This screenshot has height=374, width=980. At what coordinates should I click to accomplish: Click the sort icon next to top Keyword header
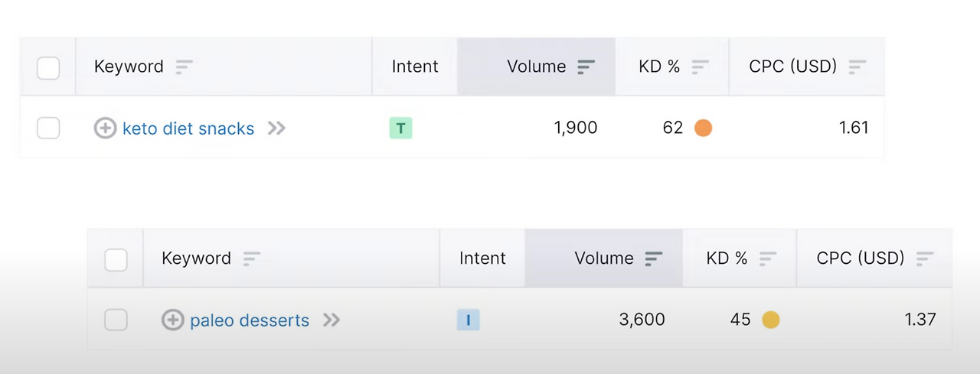click(x=184, y=67)
